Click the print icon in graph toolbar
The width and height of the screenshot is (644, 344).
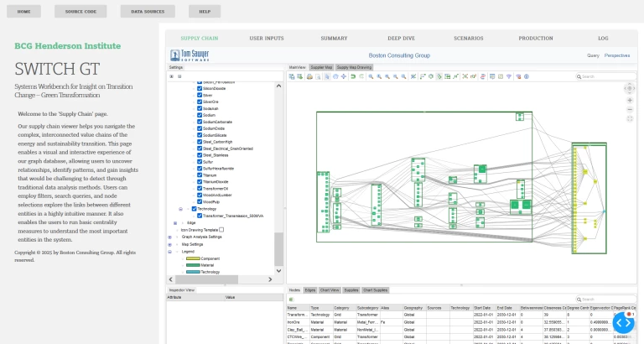[x=309, y=76]
